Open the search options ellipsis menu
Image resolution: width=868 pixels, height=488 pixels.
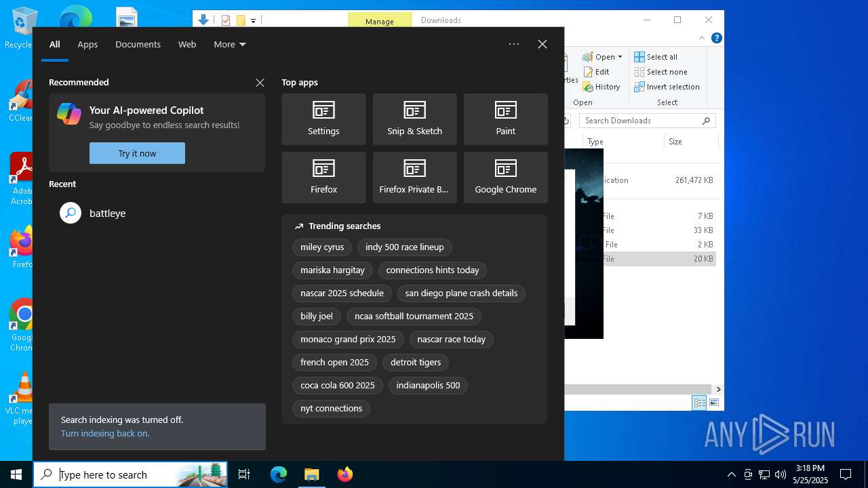(x=514, y=44)
